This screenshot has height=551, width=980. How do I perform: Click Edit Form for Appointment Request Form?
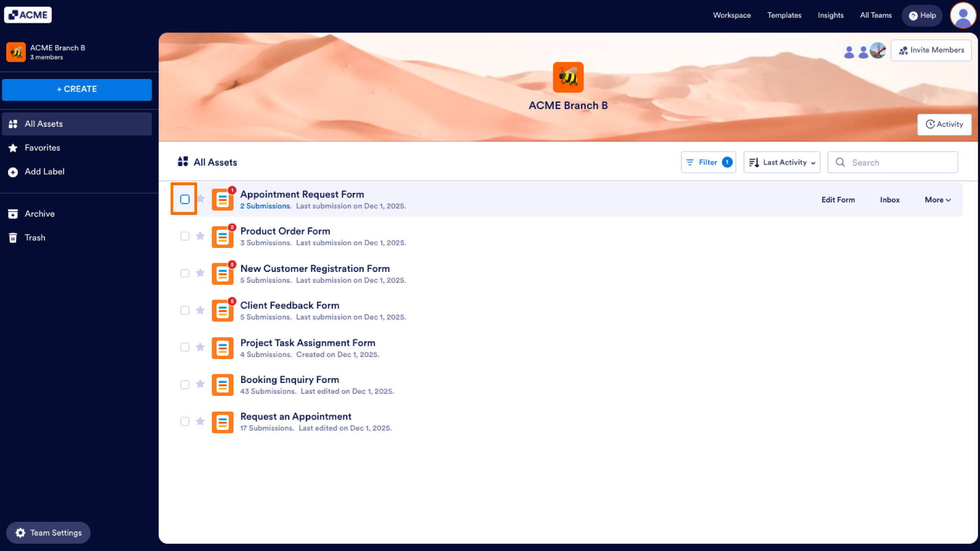point(838,200)
